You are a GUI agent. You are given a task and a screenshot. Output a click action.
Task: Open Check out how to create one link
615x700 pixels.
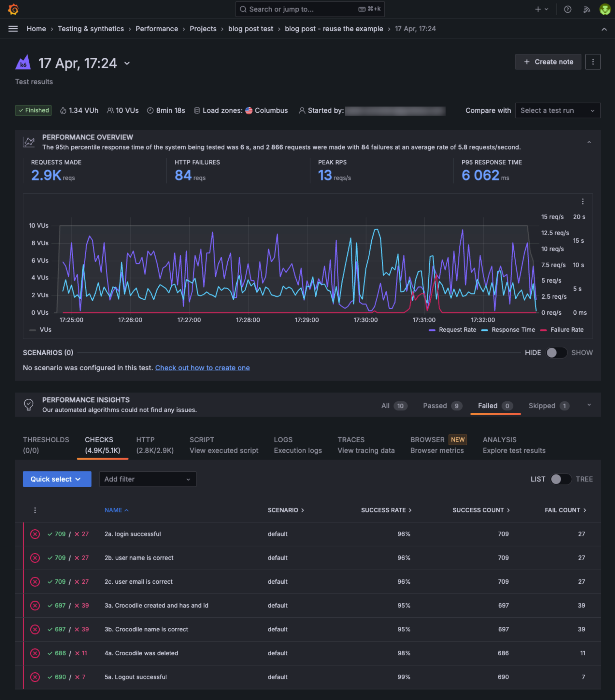tap(202, 368)
